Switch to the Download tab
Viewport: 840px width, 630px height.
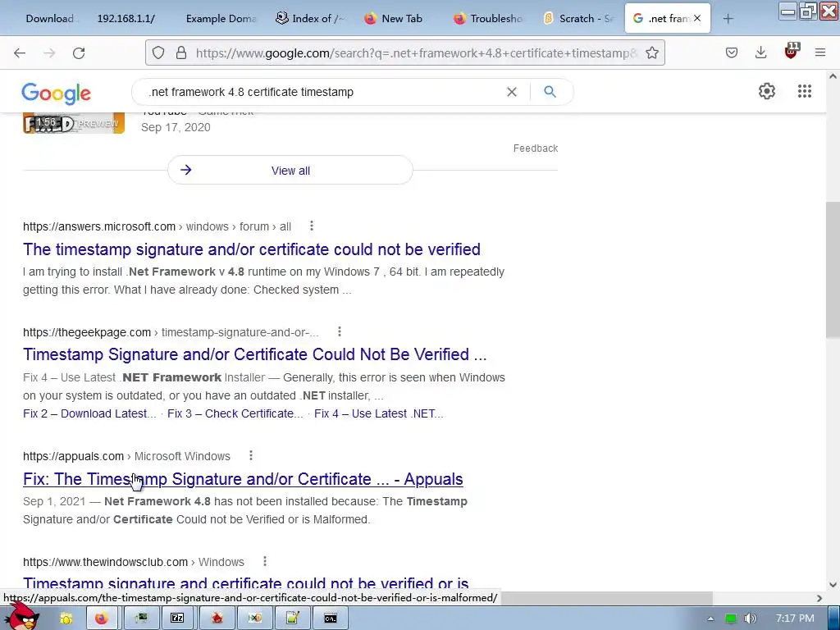click(x=50, y=18)
